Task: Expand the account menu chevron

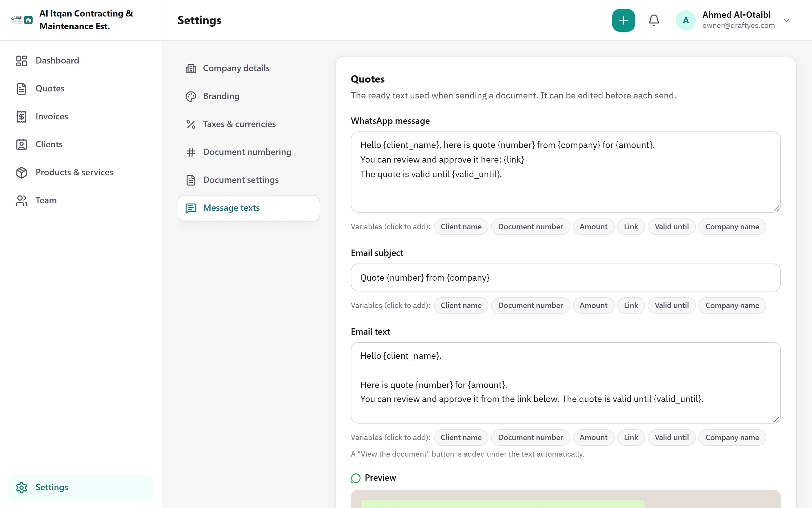Action: [x=787, y=20]
